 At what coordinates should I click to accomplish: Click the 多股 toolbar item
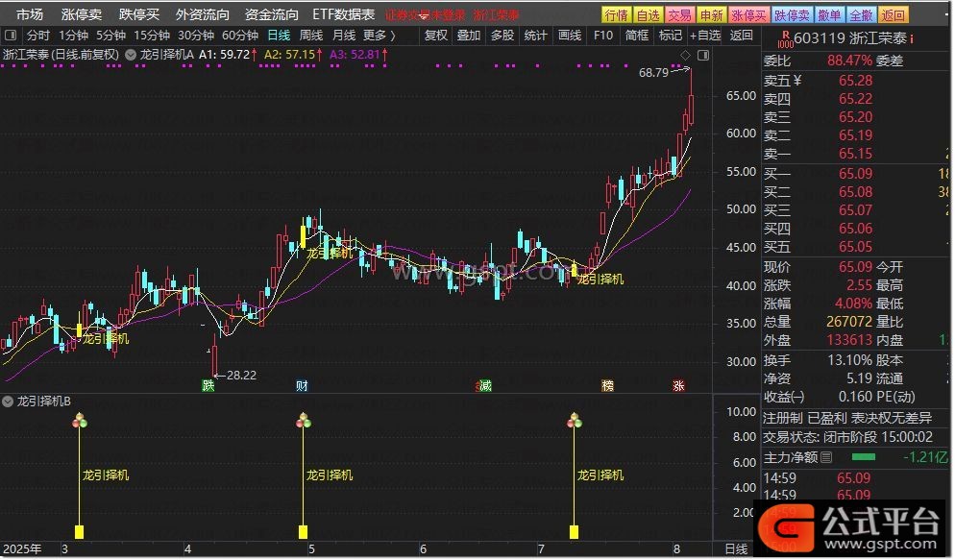point(502,36)
